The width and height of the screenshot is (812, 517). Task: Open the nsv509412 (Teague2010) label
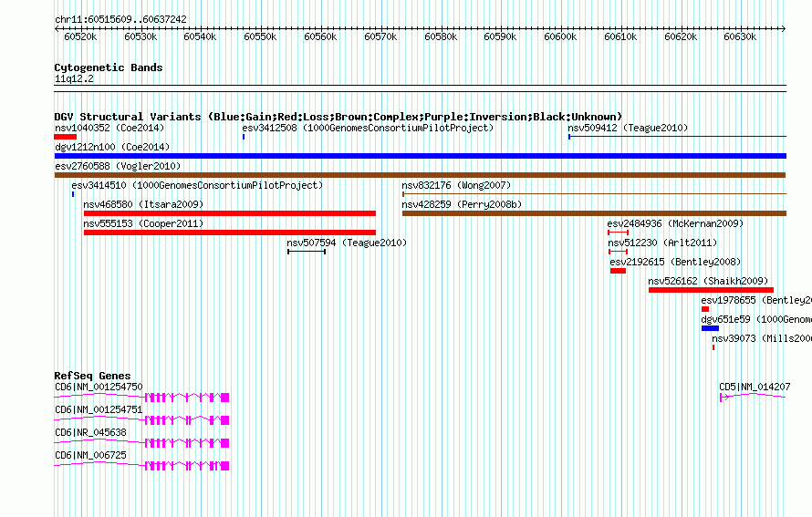coord(628,128)
